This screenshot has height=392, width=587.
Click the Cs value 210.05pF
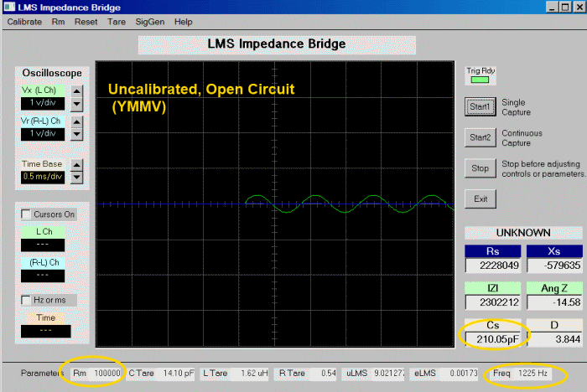pos(493,339)
